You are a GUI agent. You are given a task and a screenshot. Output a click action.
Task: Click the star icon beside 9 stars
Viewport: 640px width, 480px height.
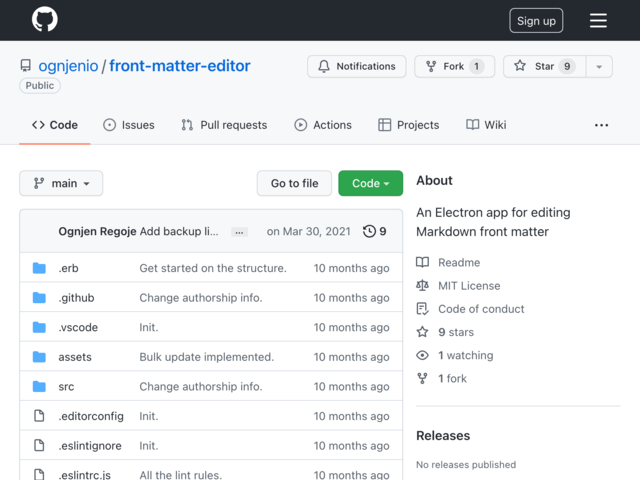pos(422,332)
